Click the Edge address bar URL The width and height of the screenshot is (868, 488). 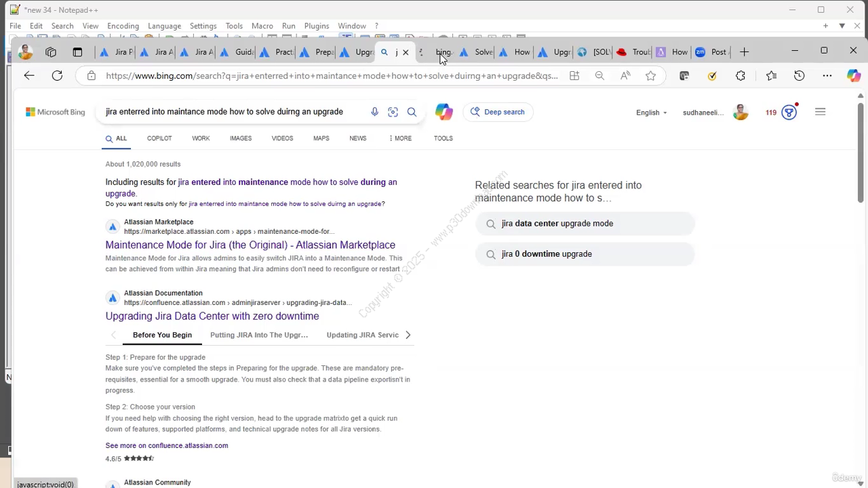[332, 76]
